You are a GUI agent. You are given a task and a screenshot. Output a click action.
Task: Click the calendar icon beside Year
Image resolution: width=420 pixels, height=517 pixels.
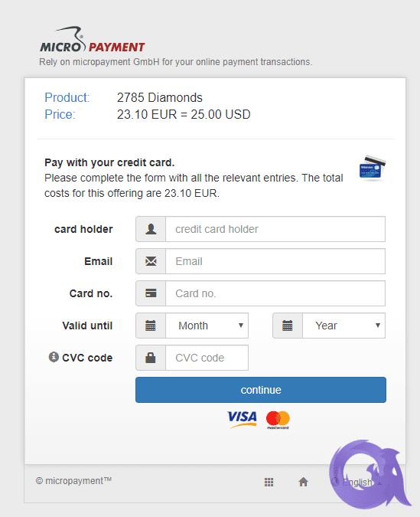click(x=288, y=326)
